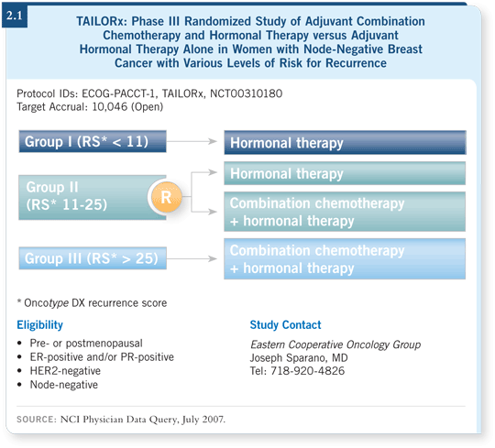This screenshot has height=448, width=495.
Task: Click the Protocol IDs line
Action: click(149, 93)
